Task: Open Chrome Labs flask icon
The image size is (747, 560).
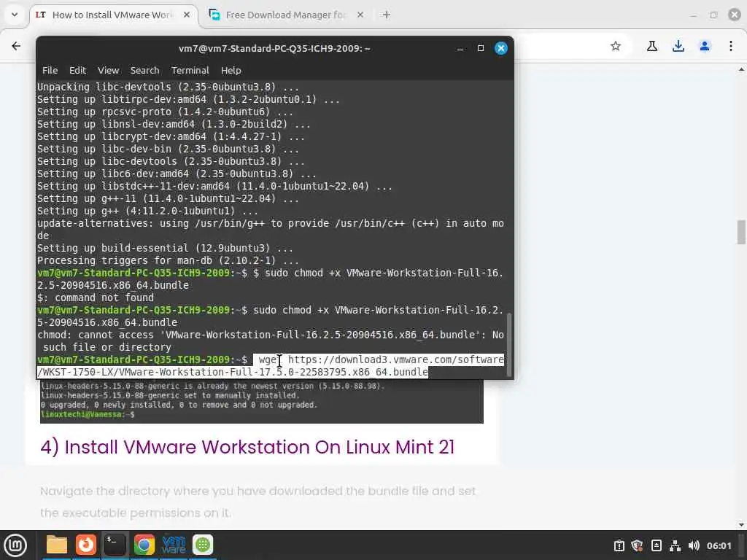Action: point(652,46)
